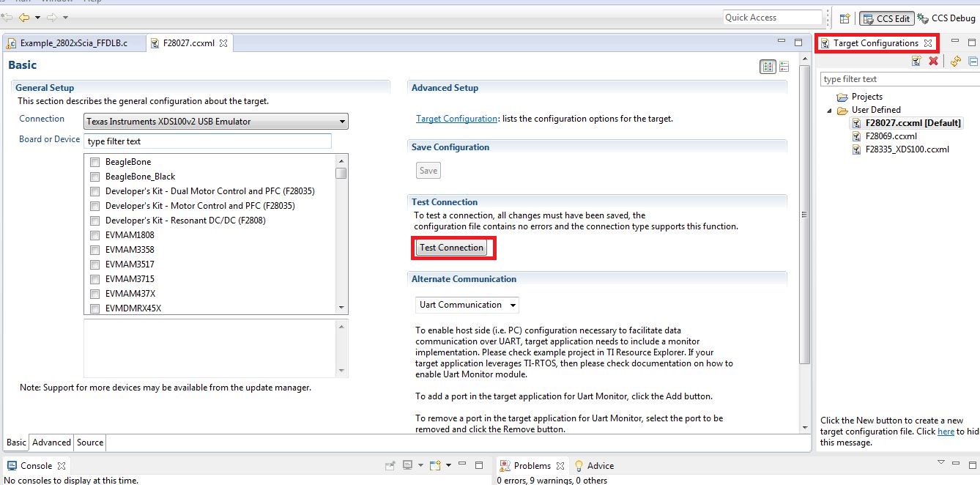Close the Console view tab
Image resolution: width=980 pixels, height=485 pixels.
pos(62,466)
